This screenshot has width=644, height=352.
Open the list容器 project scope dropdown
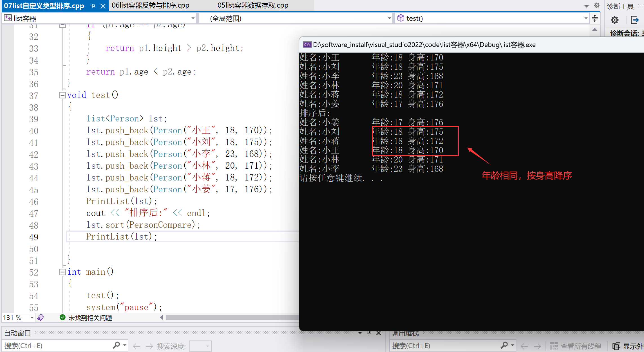tap(193, 19)
